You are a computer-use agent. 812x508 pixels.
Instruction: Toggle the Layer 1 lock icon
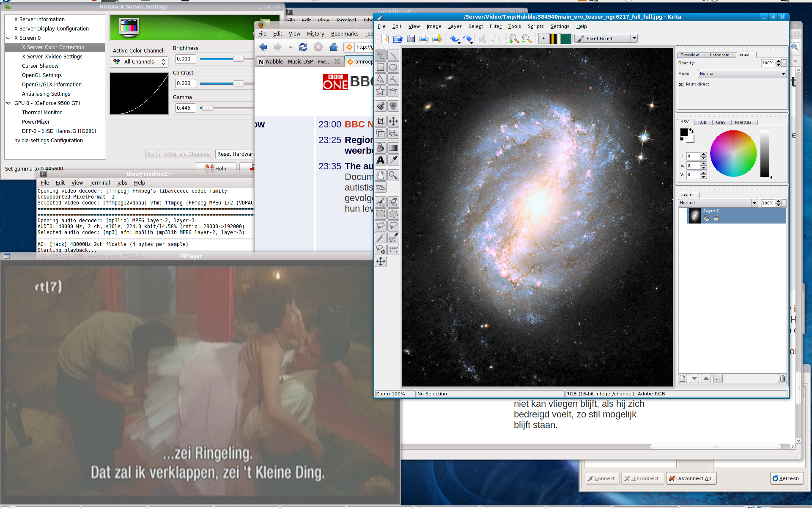point(716,218)
